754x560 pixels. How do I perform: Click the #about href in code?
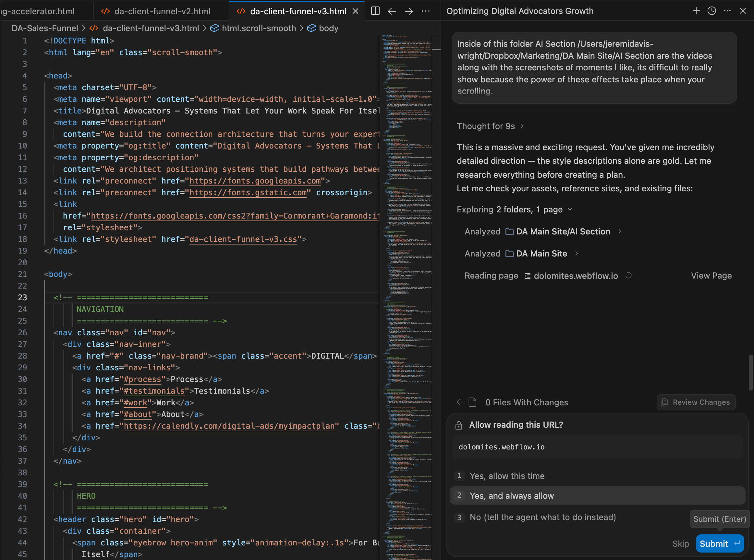click(x=138, y=414)
